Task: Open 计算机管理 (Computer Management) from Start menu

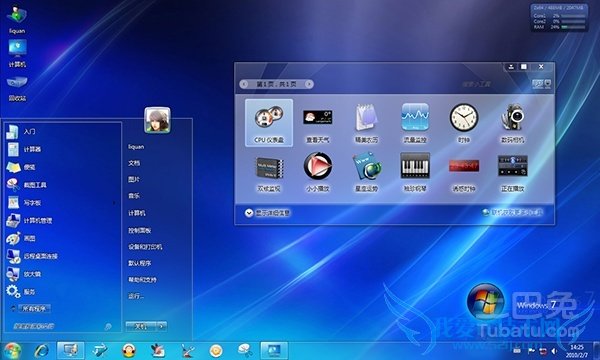Action: pyautogui.click(x=61, y=221)
